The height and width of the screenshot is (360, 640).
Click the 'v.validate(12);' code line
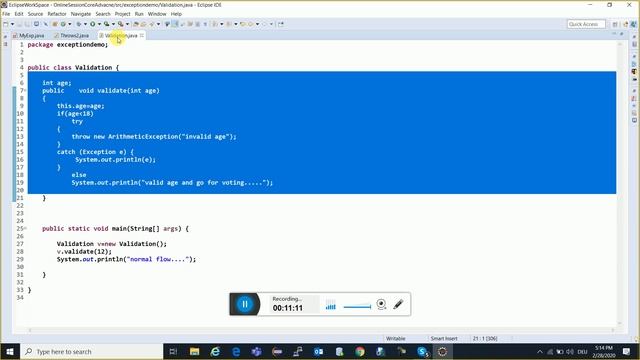[x=84, y=251]
